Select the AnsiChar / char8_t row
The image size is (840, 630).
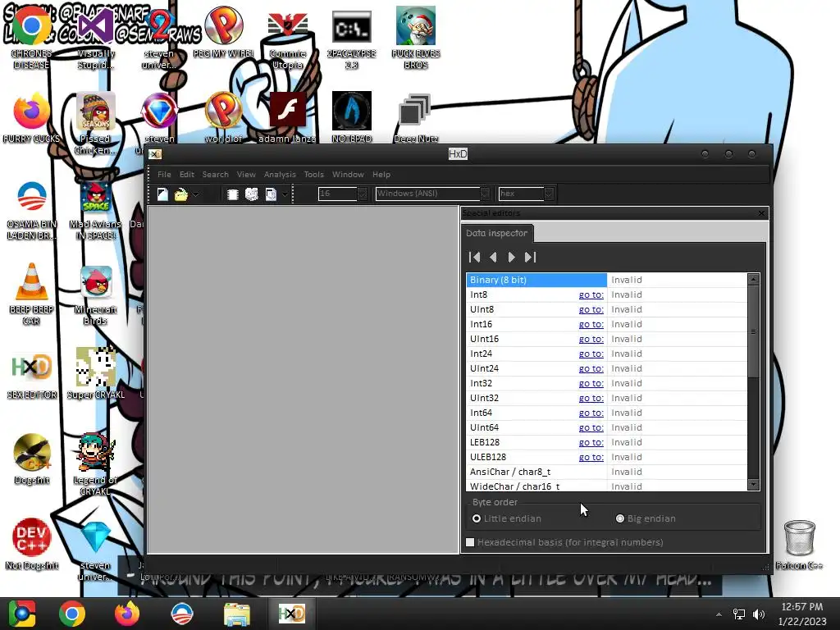[x=606, y=472]
